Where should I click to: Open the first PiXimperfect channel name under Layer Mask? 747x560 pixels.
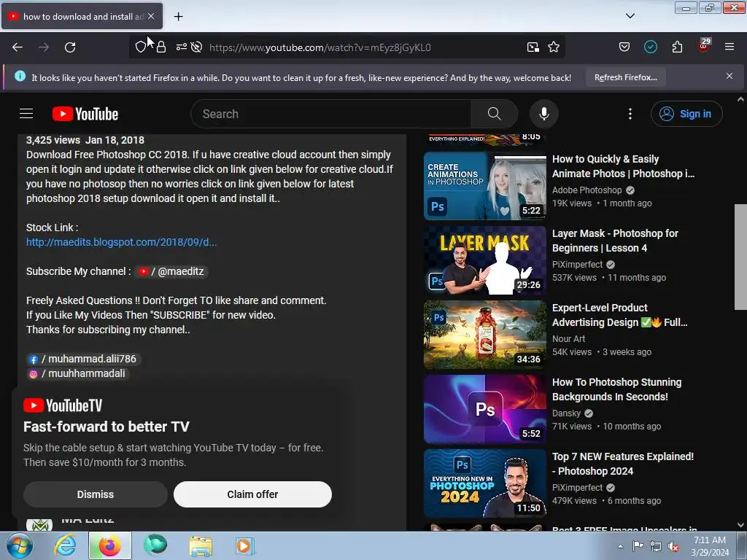click(x=578, y=264)
